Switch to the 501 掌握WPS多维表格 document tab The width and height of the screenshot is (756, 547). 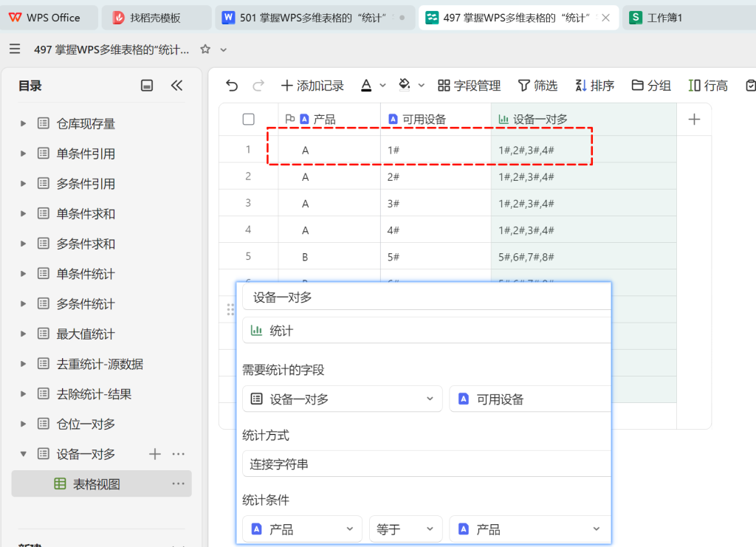point(315,18)
